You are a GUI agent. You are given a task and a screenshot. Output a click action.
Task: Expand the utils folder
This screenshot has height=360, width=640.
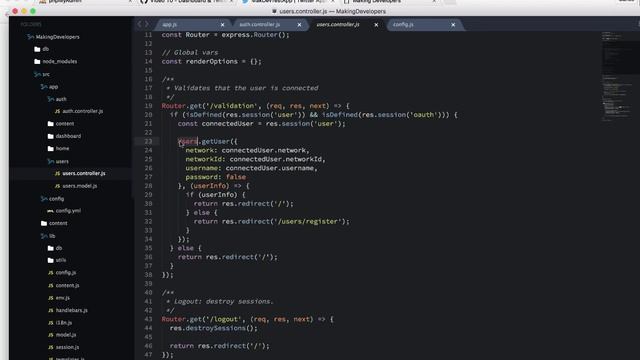point(57,260)
